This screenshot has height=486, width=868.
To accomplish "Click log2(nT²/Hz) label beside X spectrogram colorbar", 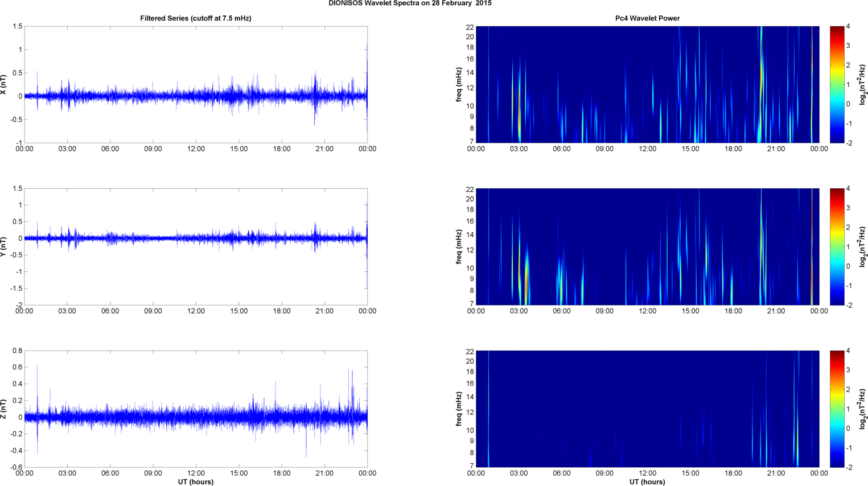I will point(863,85).
